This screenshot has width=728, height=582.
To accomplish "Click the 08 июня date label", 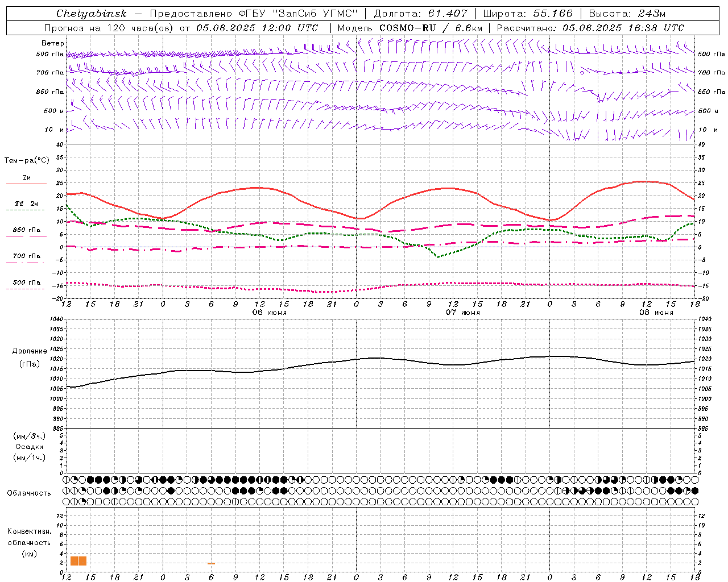I will coord(656,313).
